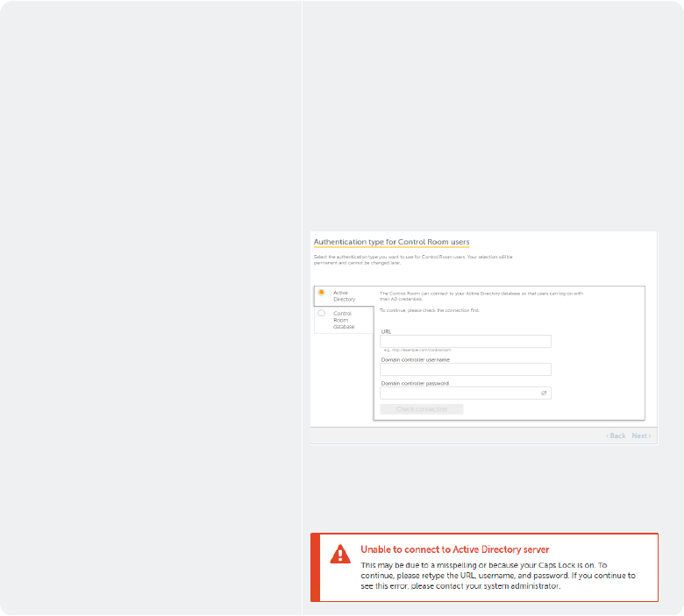
Task: Toggle password visibility eye icon
Action: (x=544, y=393)
